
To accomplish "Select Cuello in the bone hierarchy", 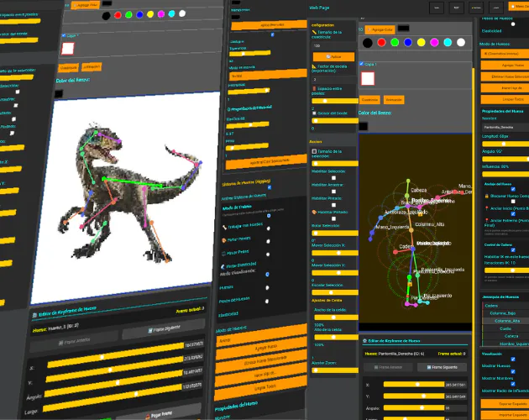I will [505, 328].
